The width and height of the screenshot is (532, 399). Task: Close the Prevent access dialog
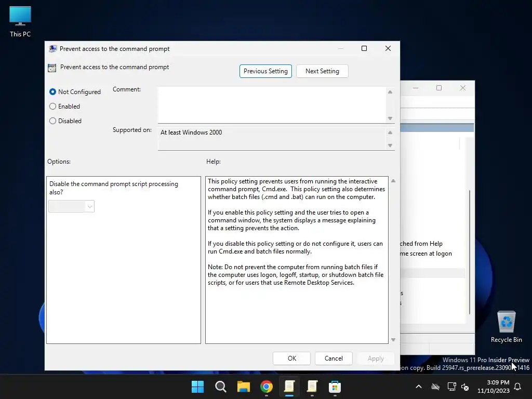[x=388, y=48]
